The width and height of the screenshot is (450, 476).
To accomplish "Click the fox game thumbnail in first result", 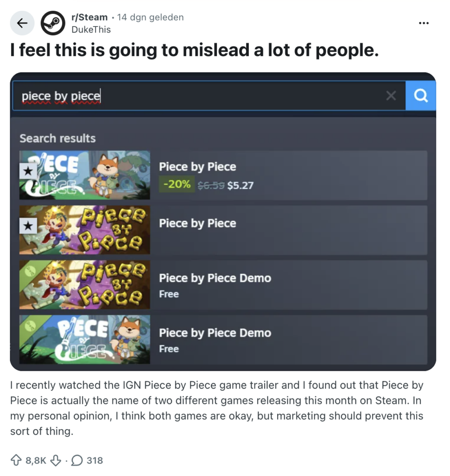I will 85,175.
